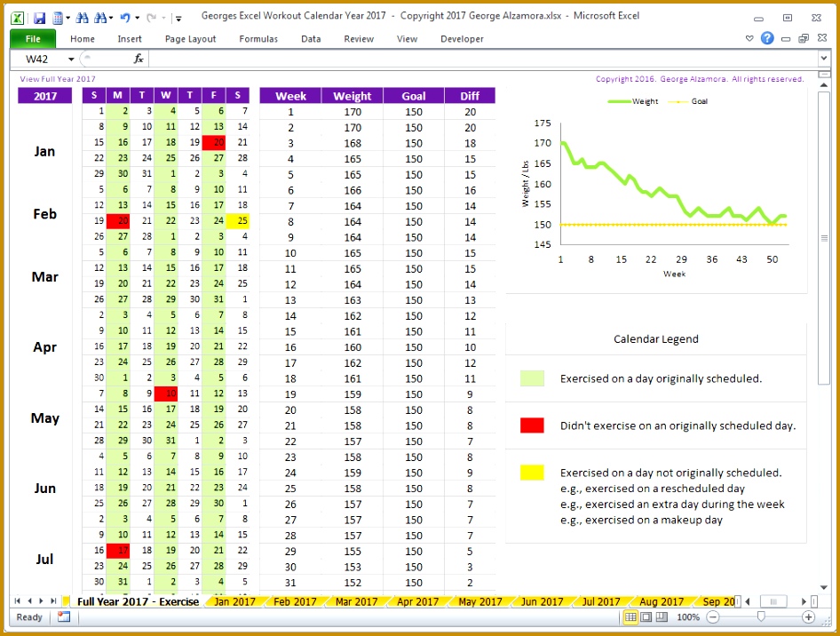The width and height of the screenshot is (840, 636).
Task: Zoom out with the minus button
Action: click(713, 617)
